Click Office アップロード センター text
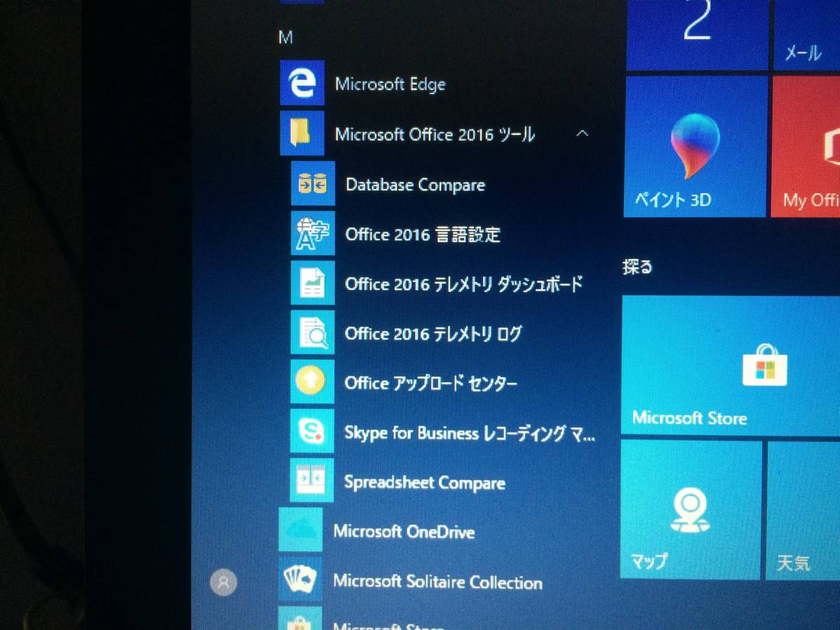This screenshot has height=630, width=840. pos(431,384)
